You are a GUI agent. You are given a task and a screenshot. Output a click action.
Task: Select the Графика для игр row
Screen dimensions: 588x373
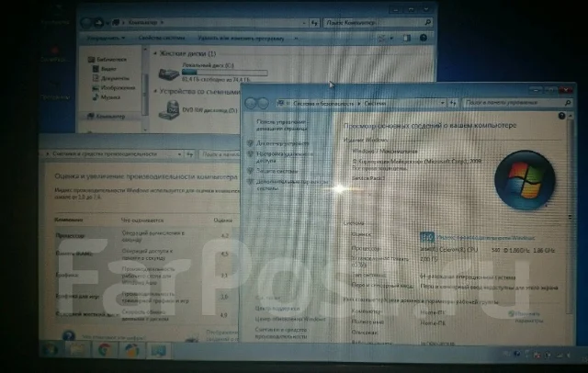click(146, 297)
